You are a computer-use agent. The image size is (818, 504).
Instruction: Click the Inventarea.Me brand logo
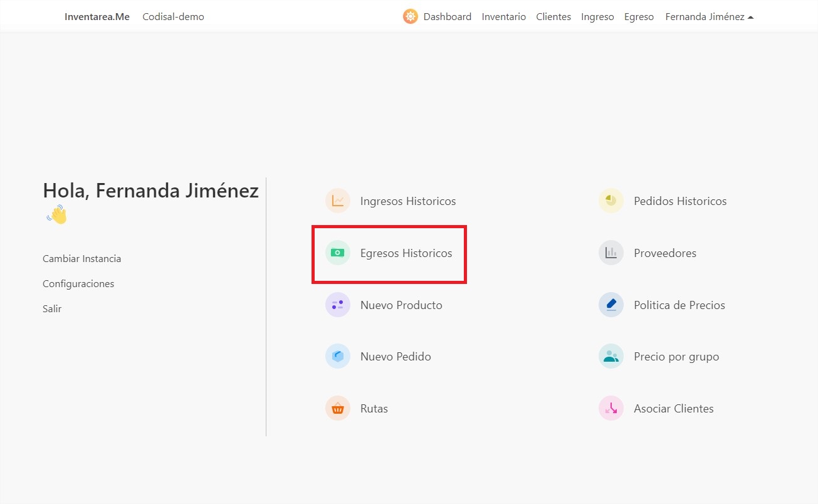click(96, 16)
